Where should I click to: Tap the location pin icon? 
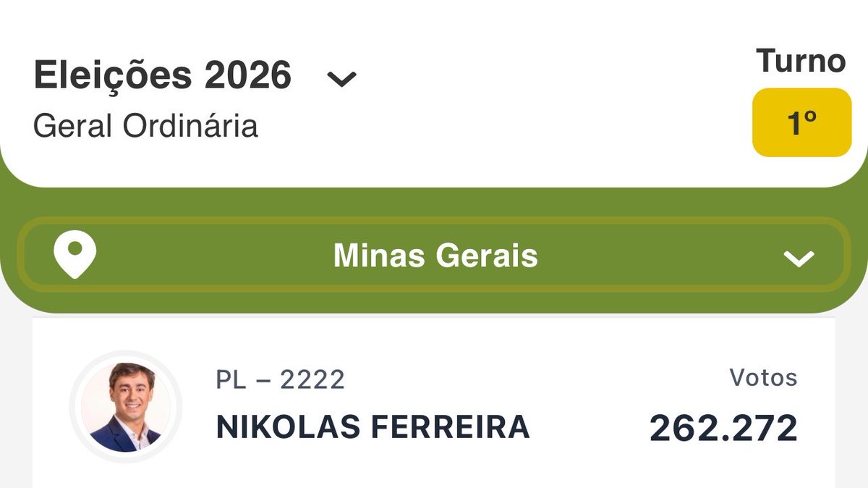(75, 256)
